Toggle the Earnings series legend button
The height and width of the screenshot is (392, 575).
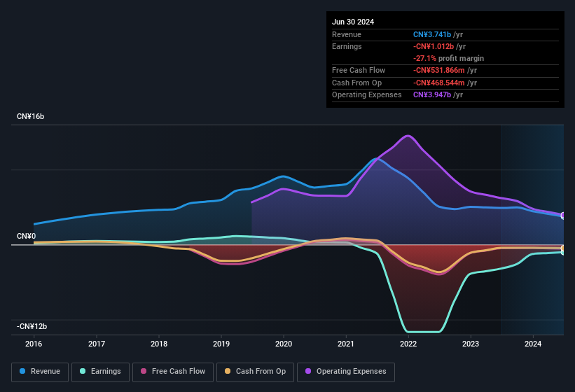pyautogui.click(x=100, y=372)
